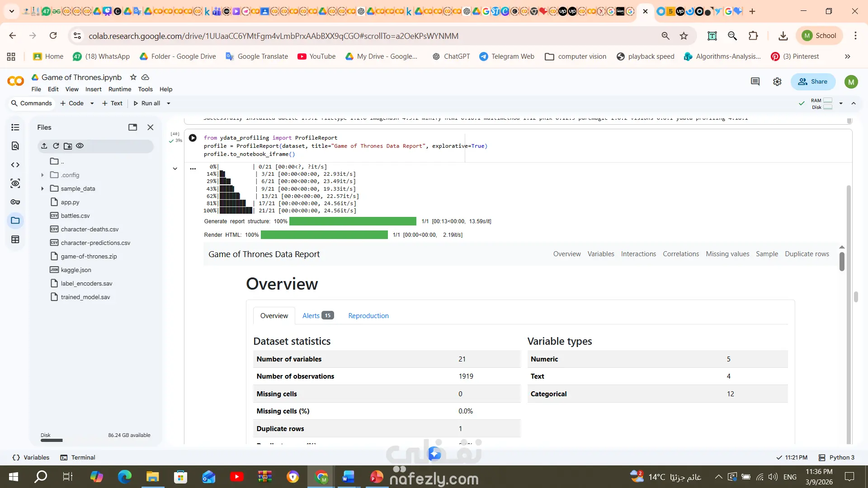Open the Run all dropdown arrow
The height and width of the screenshot is (488, 868).
pyautogui.click(x=169, y=103)
